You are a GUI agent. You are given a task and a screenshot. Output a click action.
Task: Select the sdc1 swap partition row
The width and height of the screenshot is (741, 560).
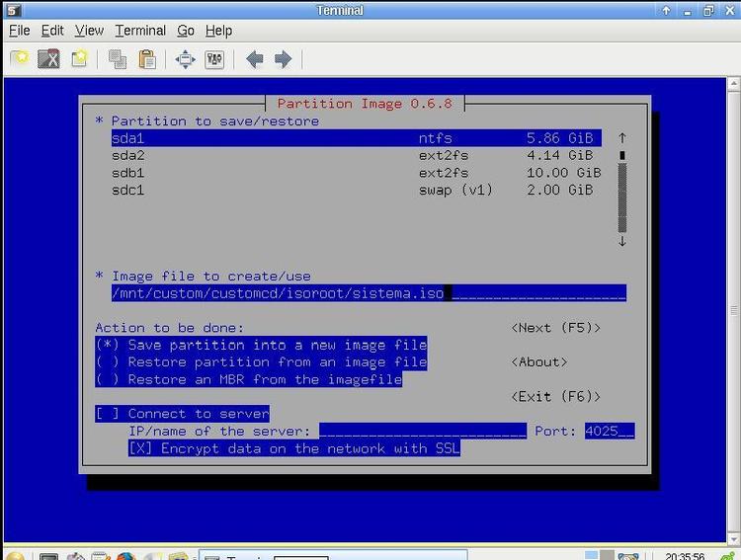click(x=357, y=190)
